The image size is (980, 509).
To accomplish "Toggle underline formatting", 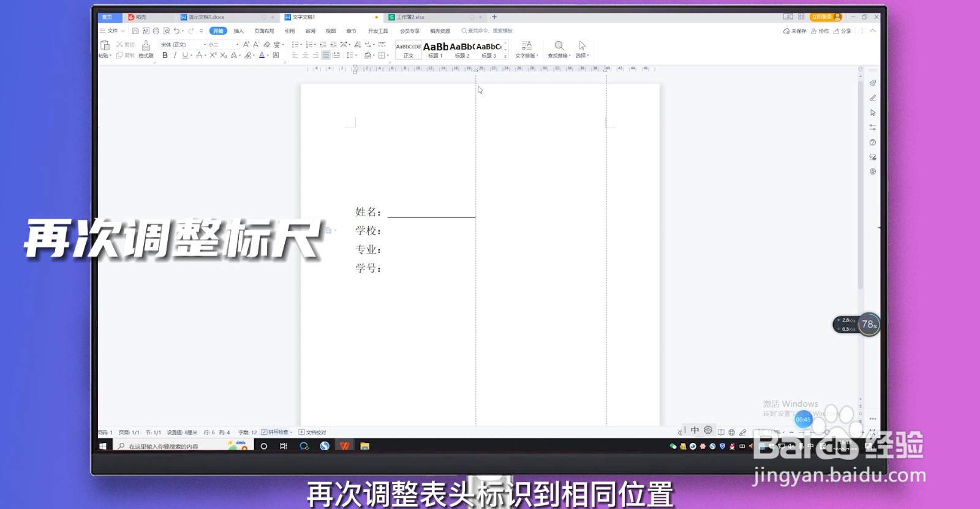I will [185, 55].
